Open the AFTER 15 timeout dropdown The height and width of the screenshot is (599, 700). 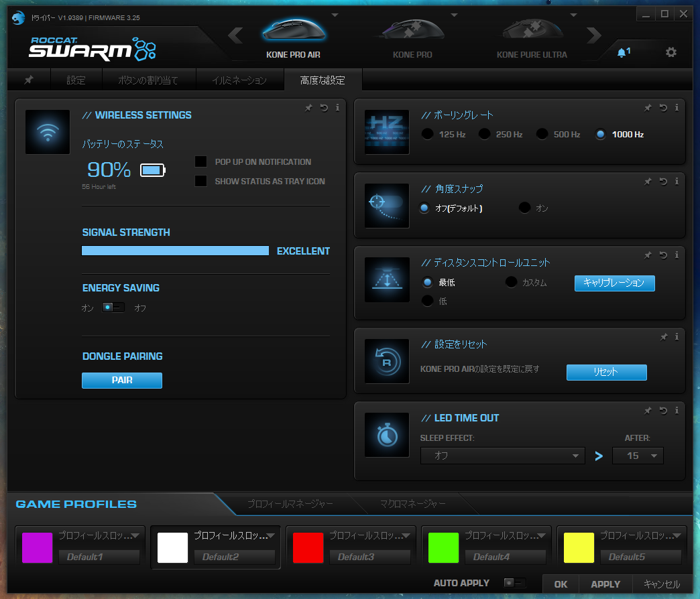pos(638,456)
